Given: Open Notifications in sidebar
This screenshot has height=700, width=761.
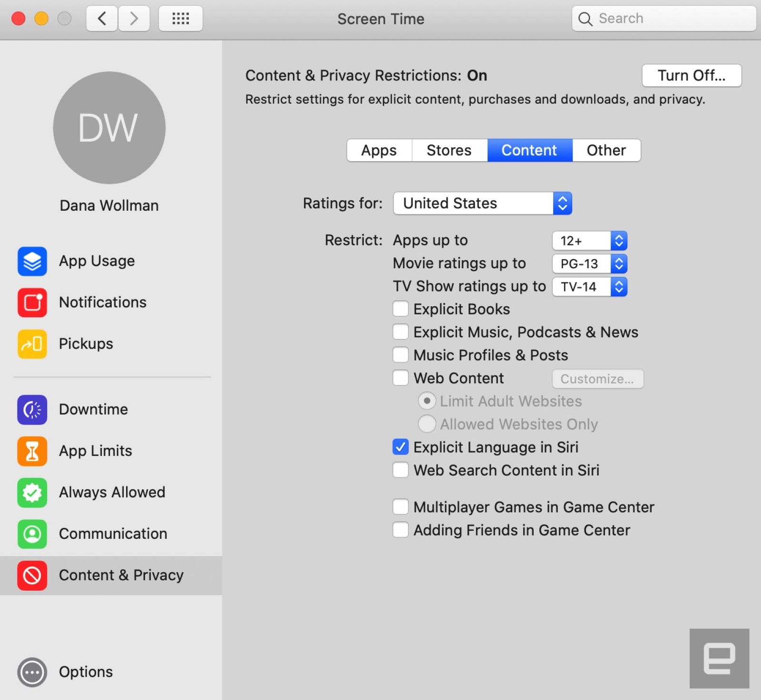Looking at the screenshot, I should click(111, 302).
